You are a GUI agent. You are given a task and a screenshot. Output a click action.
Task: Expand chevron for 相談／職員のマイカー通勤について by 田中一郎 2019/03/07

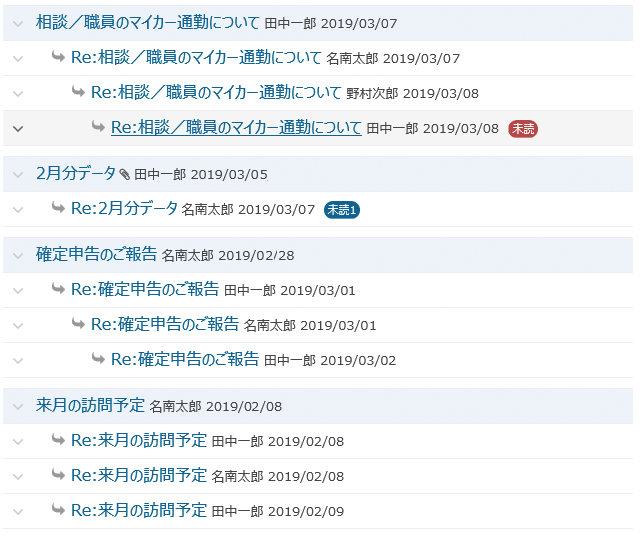[x=18, y=24]
